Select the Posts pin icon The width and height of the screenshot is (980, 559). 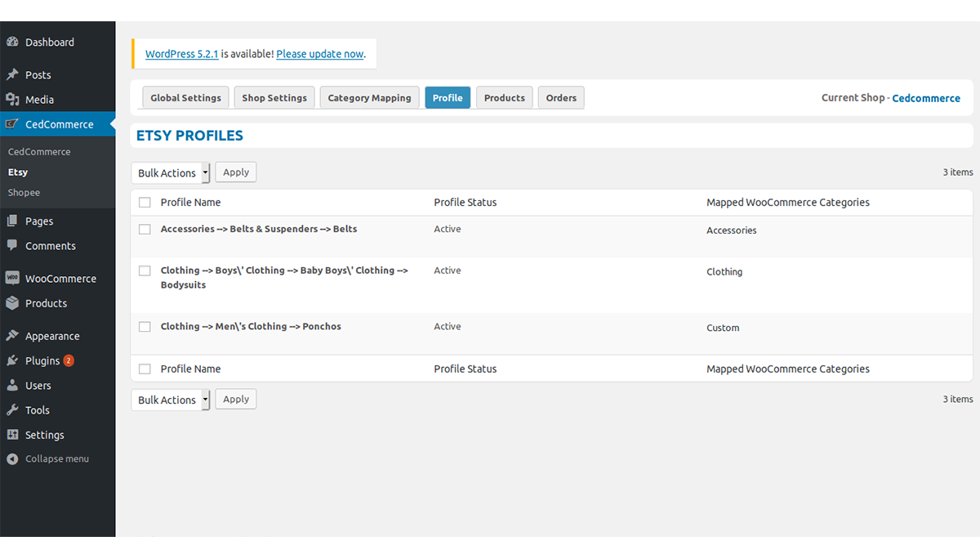tap(13, 74)
